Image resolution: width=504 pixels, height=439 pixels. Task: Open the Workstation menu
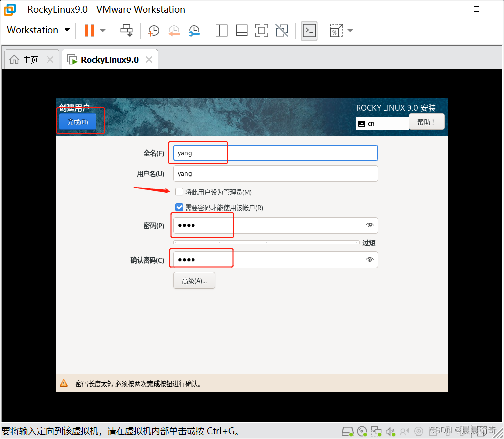click(38, 30)
